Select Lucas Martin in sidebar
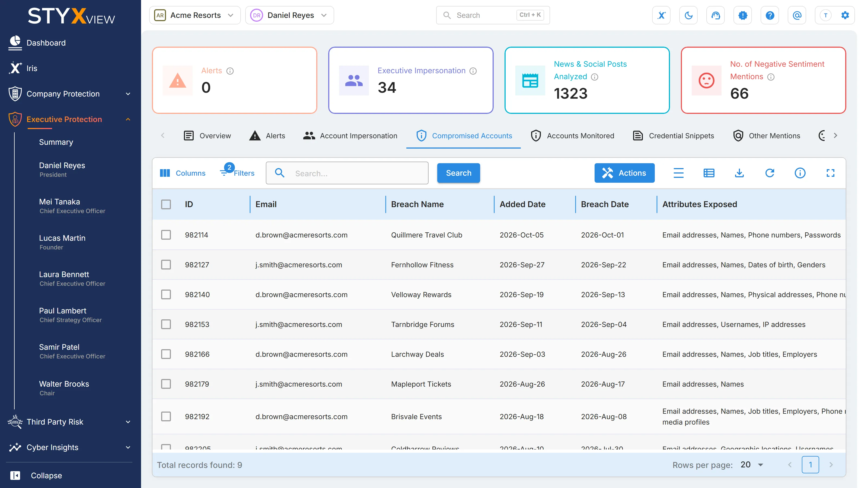868x488 pixels. tap(62, 242)
